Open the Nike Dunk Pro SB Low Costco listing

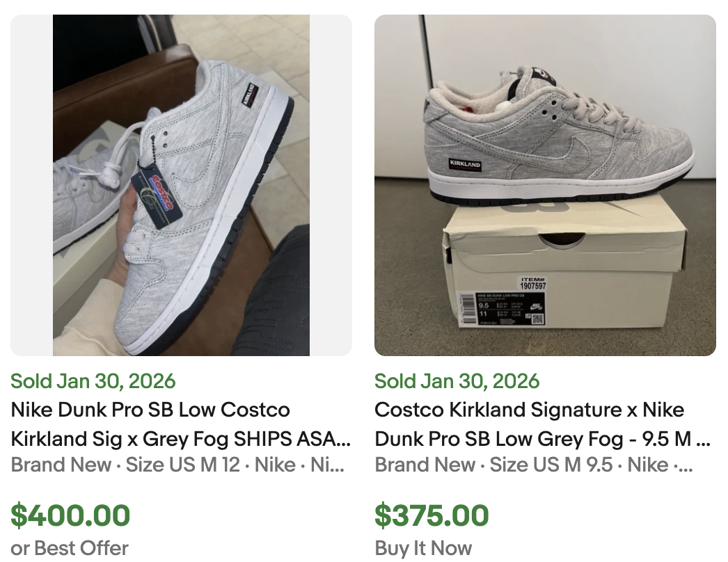coord(150,410)
